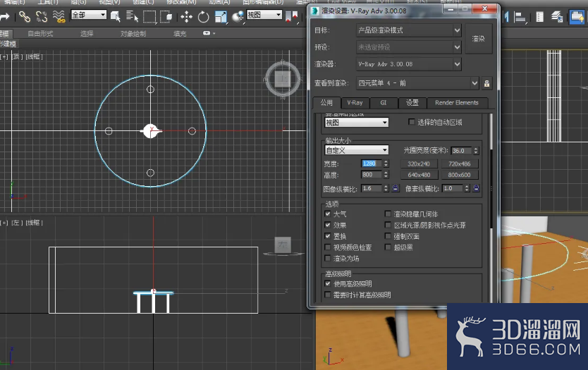Viewport: 588px width, 370px height.
Task: Activate the Select and Move tool
Action: [x=186, y=16]
